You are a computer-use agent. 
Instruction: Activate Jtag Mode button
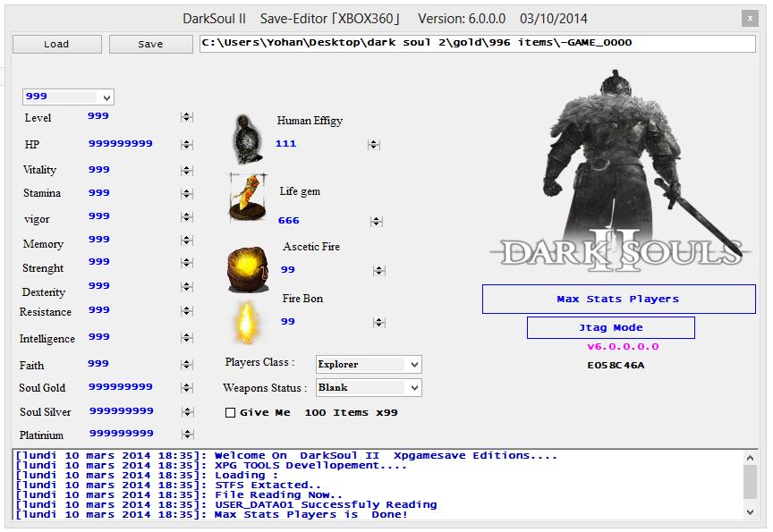(x=610, y=328)
